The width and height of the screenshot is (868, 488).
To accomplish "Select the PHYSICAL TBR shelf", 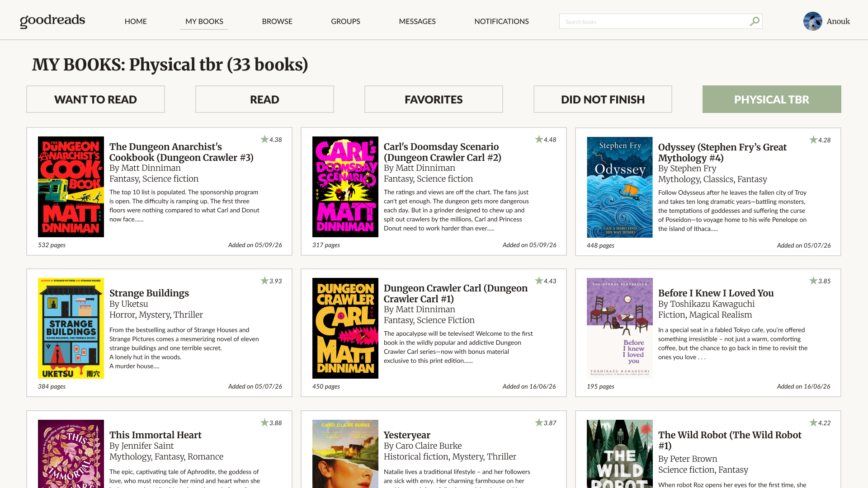I will (772, 99).
